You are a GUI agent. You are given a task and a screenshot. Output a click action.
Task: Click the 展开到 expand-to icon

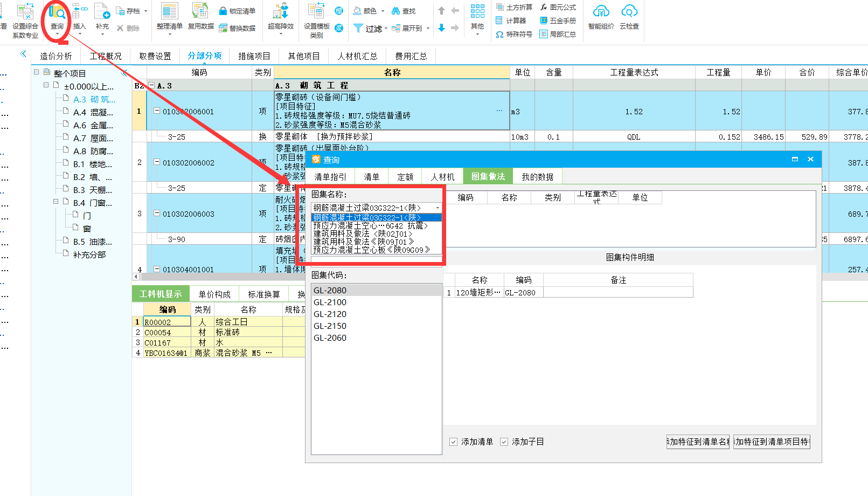pyautogui.click(x=396, y=28)
